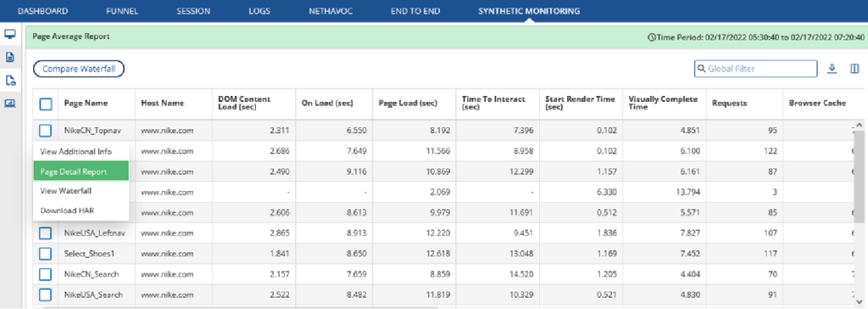
Task: Click the clock icon before Time Period
Action: [x=651, y=37]
